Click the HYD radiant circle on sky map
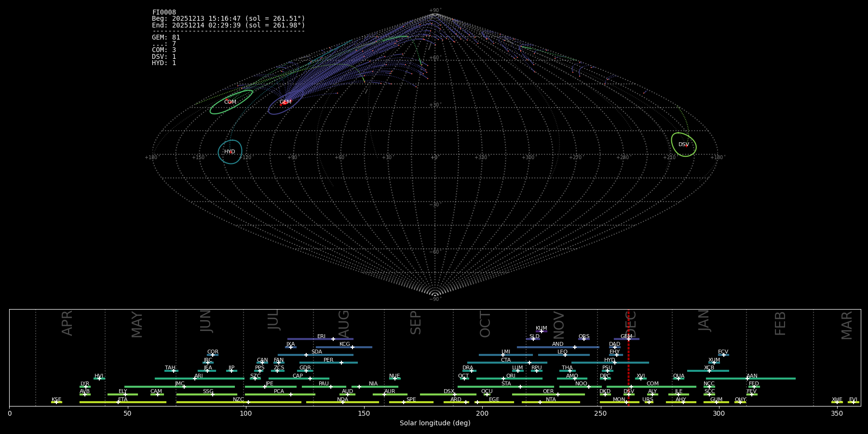The image size is (868, 434). [x=230, y=152]
